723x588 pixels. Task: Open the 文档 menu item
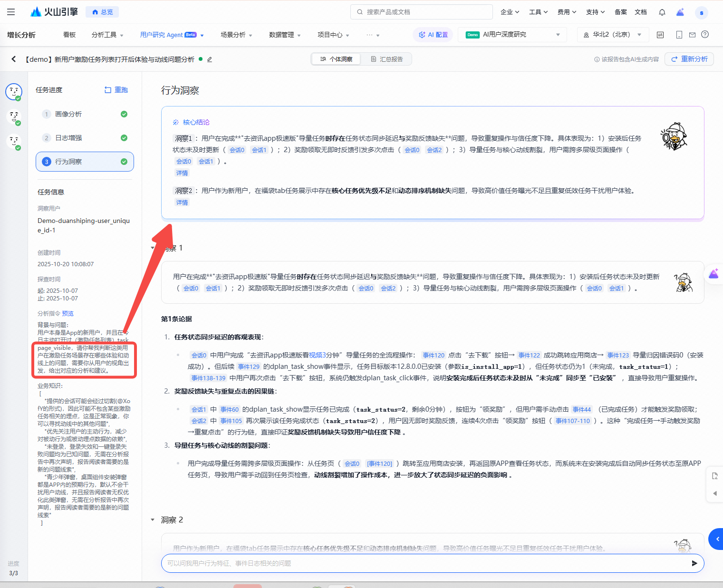click(x=641, y=12)
